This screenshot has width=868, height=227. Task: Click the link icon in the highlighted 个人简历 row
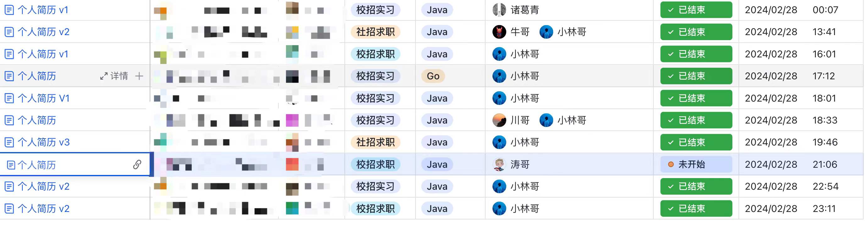(137, 164)
